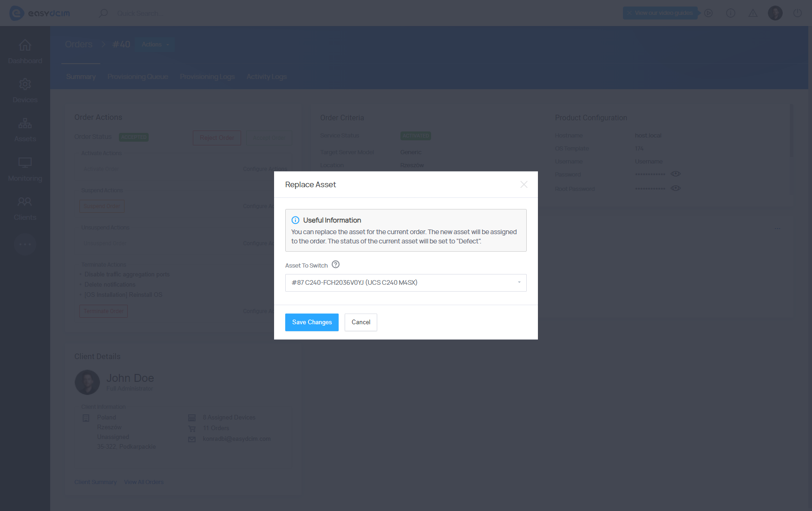Switch to the Summary tab
This screenshot has height=511, width=812.
click(x=81, y=77)
